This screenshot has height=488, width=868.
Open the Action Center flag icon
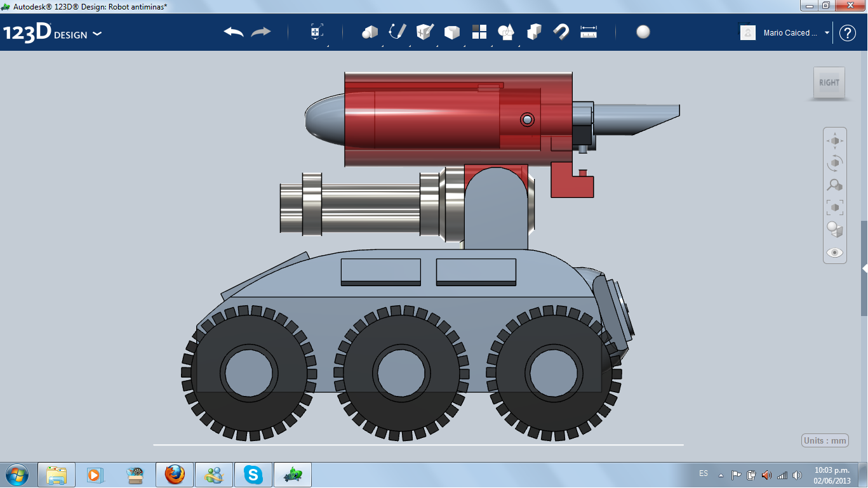736,475
